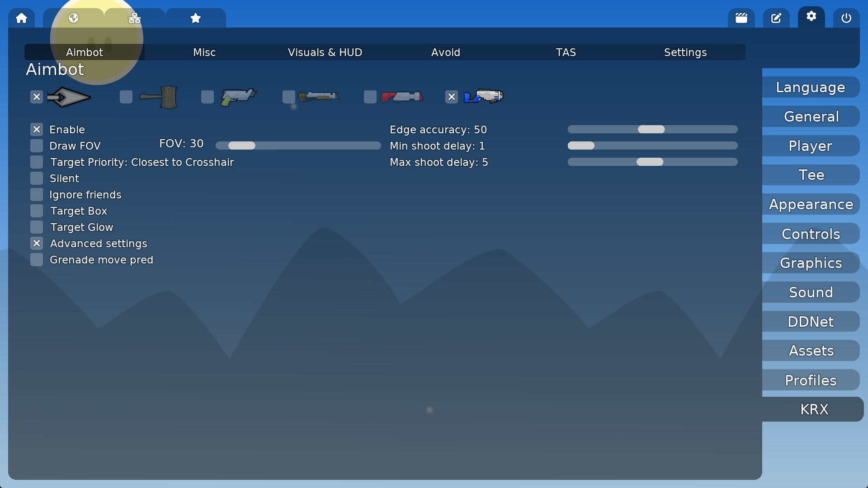The height and width of the screenshot is (488, 868).
Task: Select the pistol weapon icon
Action: pos(238,97)
